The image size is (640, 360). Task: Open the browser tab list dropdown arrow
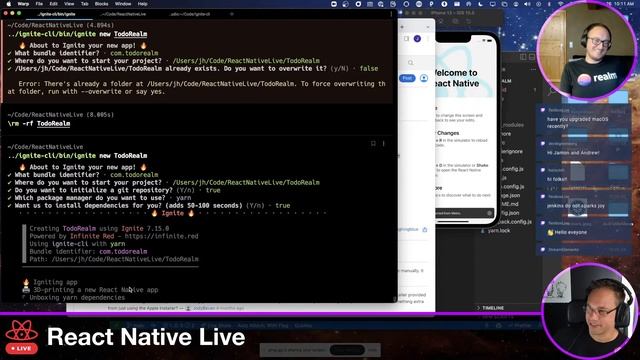pos(427,27)
